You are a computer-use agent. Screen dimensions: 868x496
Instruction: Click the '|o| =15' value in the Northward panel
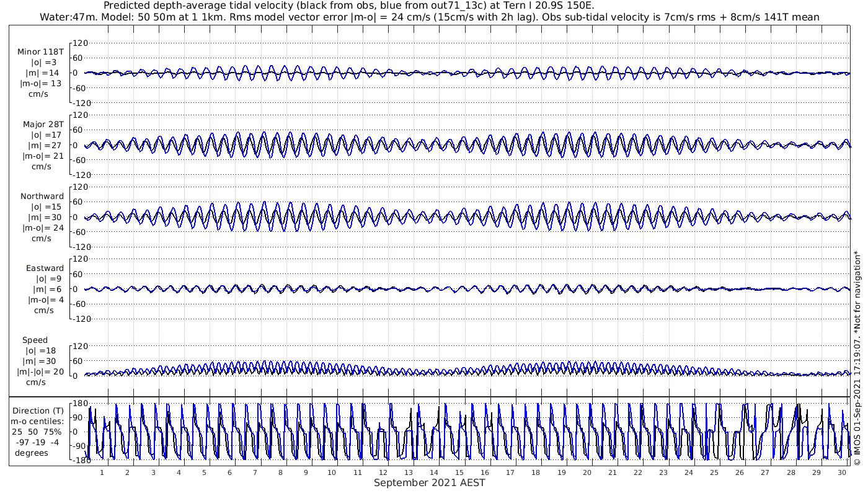click(45, 207)
